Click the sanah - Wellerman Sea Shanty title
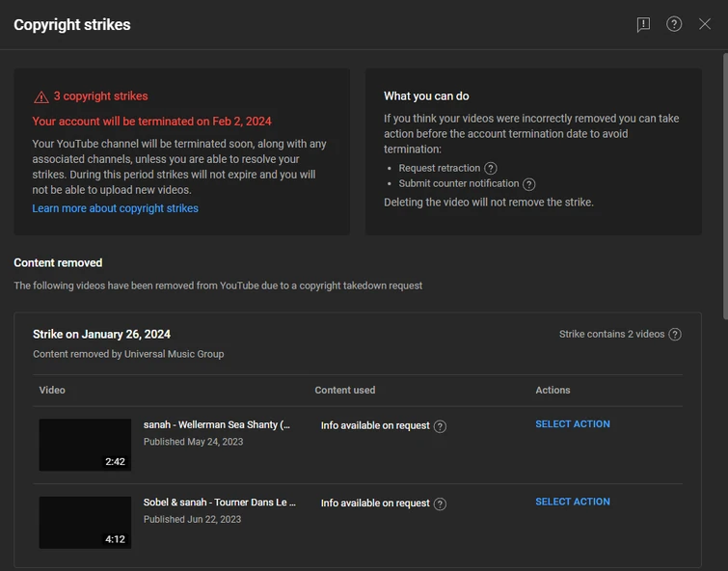The height and width of the screenshot is (571, 728). point(217,425)
